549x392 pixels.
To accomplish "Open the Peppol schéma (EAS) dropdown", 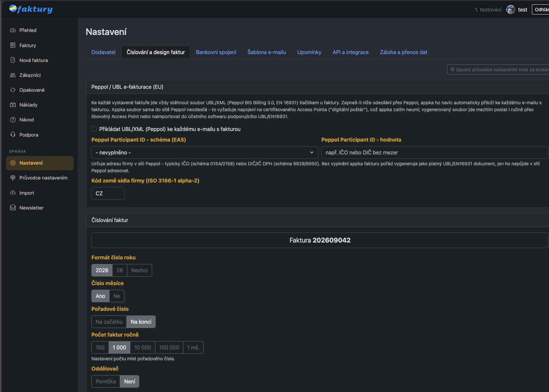I will click(205, 152).
